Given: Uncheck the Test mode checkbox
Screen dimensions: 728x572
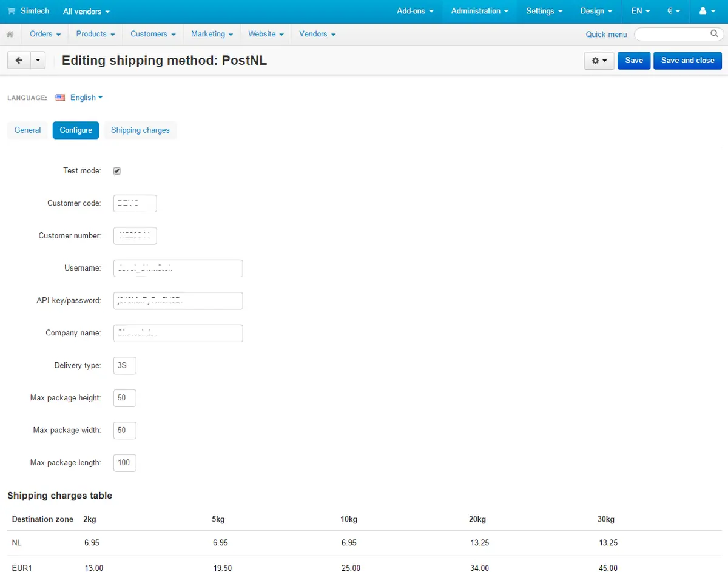Looking at the screenshot, I should tap(117, 171).
